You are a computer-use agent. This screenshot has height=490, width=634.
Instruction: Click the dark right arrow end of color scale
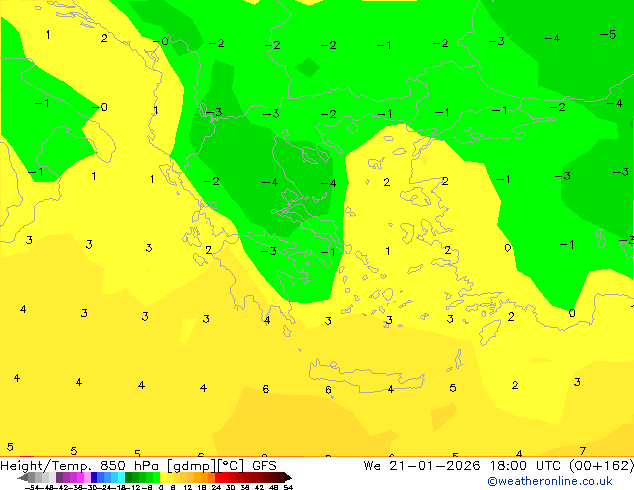coord(287,478)
